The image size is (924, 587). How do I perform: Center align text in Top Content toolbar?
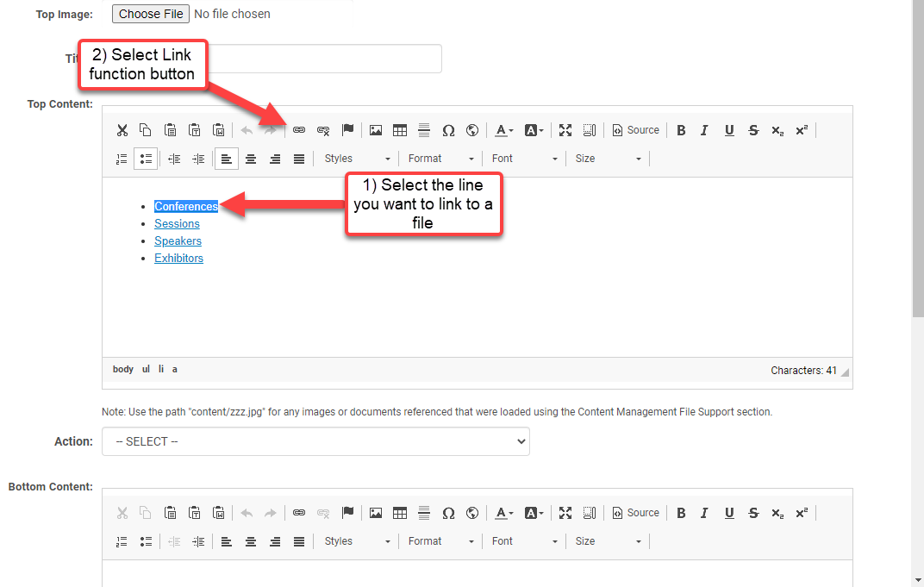click(251, 159)
